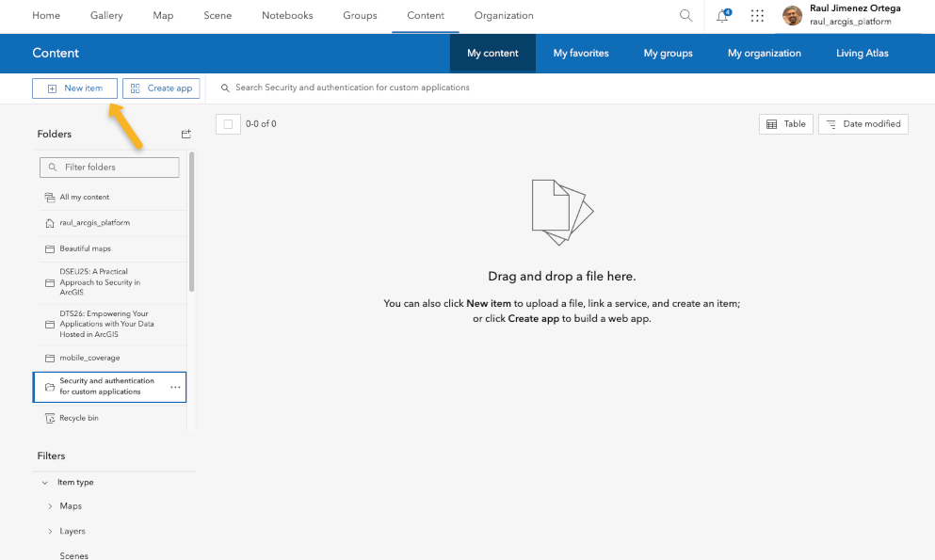
Task: Click the folder icon beside DTS26 folder
Action: tap(50, 324)
